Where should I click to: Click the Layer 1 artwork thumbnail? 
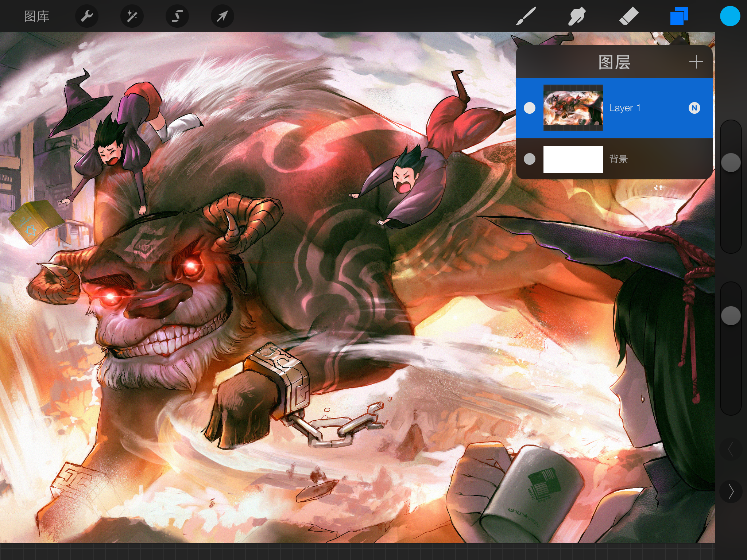click(573, 108)
